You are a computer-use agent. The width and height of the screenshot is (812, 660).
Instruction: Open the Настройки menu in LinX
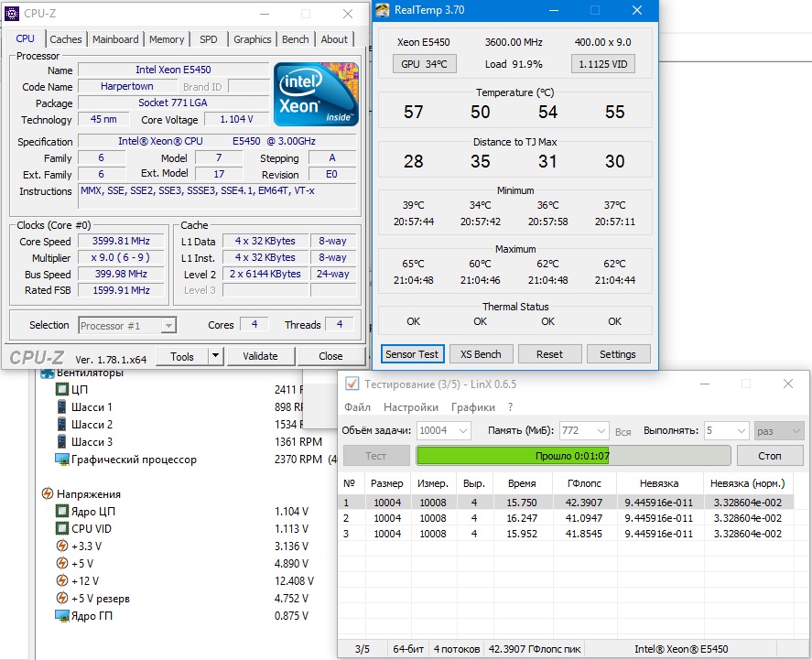(x=411, y=406)
